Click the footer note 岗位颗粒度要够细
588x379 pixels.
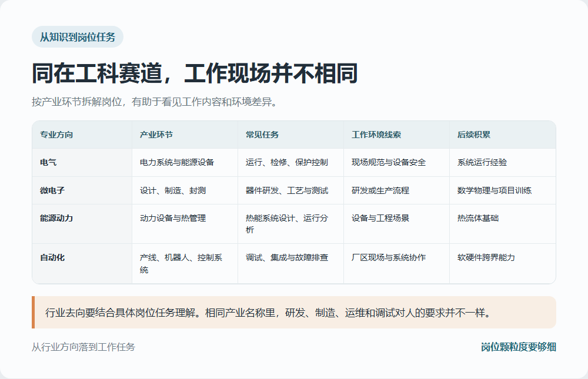[518, 347]
